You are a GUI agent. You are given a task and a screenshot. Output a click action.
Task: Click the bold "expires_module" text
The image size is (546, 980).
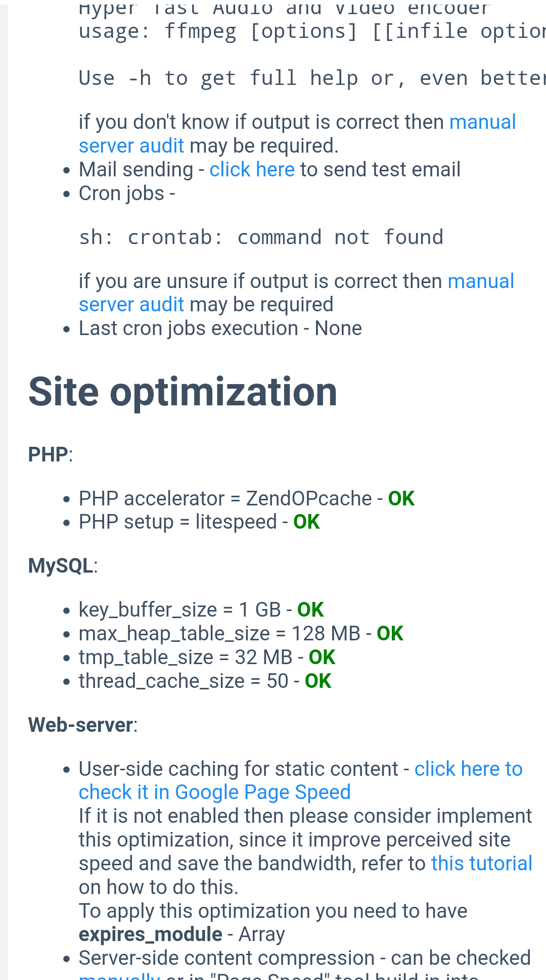[150, 935]
